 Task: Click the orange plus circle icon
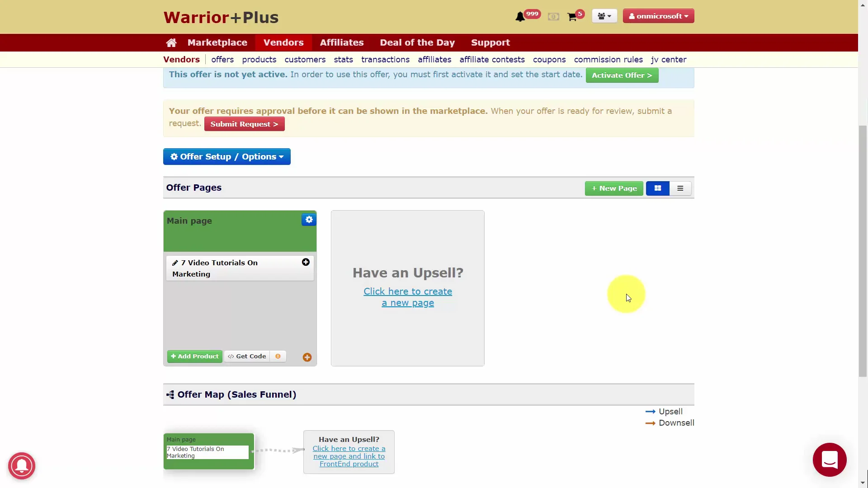tap(307, 357)
